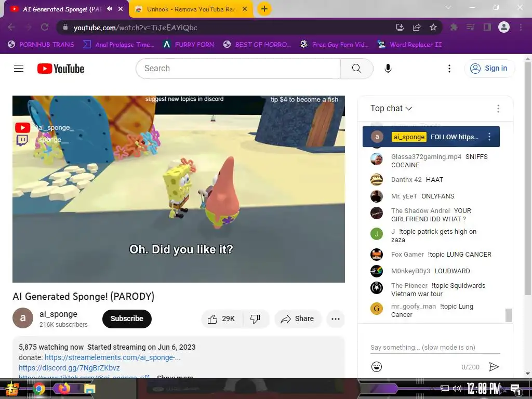Open File Explorer from the taskbar
532x399 pixels.
coord(89,389)
